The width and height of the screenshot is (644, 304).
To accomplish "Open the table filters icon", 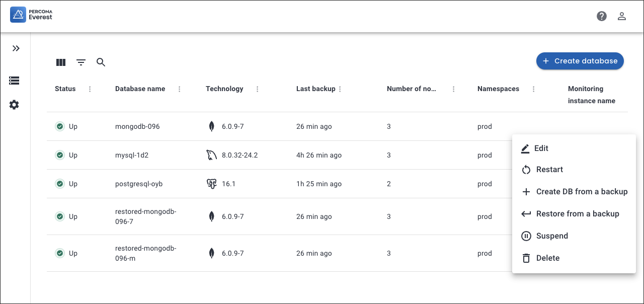I will point(81,62).
